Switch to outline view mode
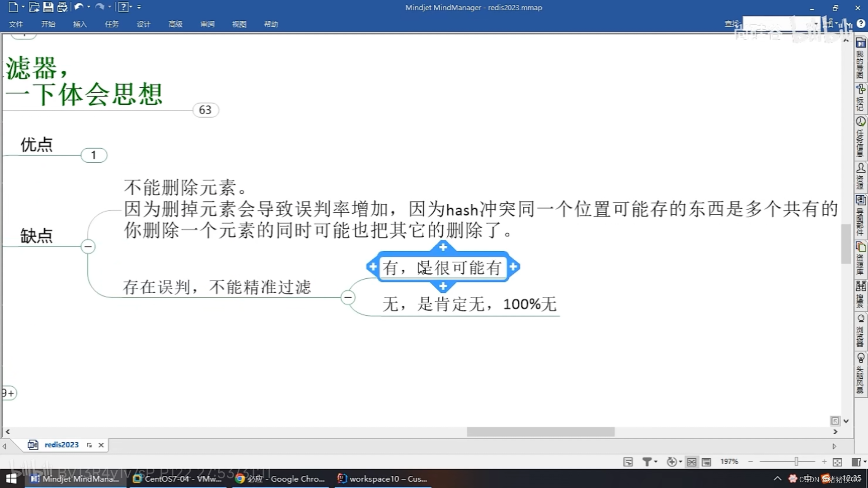 pyautogui.click(x=707, y=462)
